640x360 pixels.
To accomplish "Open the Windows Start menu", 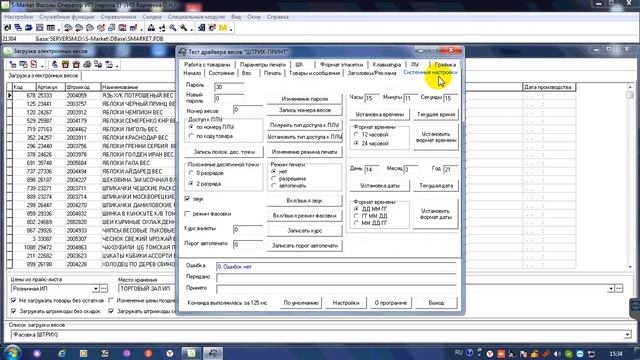I will (x=12, y=353).
